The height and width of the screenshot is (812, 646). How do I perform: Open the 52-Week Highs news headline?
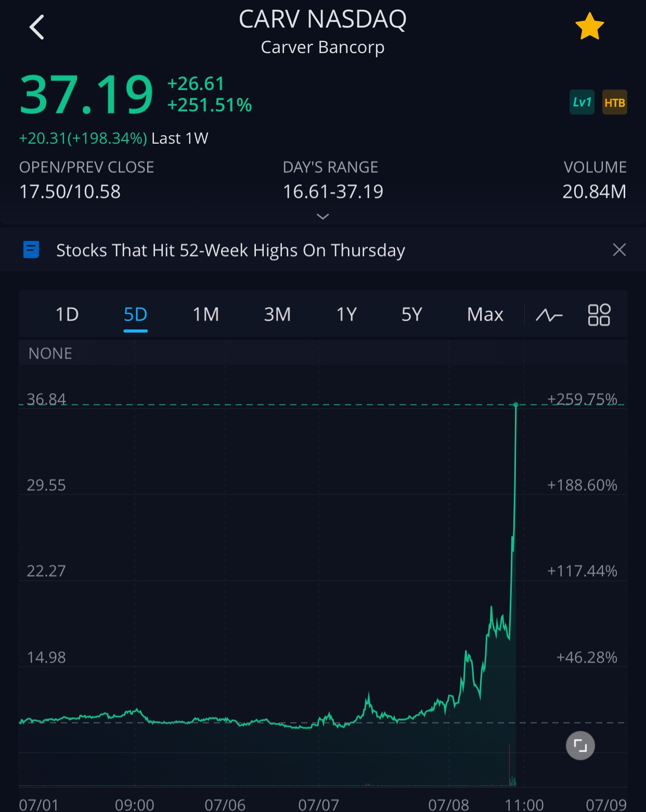pyautogui.click(x=230, y=250)
